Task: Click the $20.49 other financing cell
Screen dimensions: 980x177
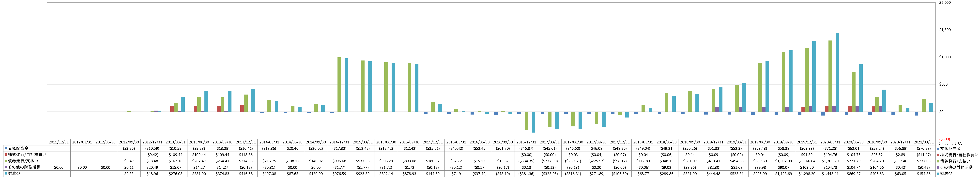Action: coord(152,167)
